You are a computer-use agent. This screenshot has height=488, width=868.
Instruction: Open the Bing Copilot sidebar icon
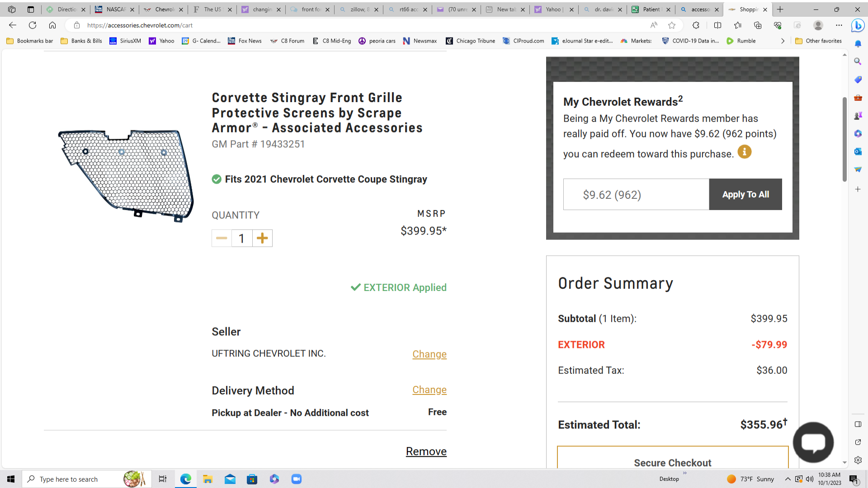click(857, 26)
